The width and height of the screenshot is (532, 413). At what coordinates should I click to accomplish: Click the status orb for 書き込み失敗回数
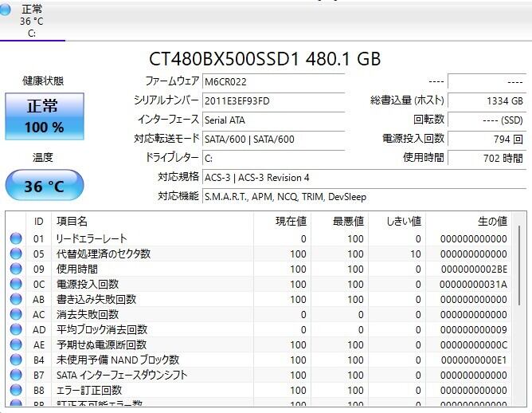pyautogui.click(x=16, y=300)
